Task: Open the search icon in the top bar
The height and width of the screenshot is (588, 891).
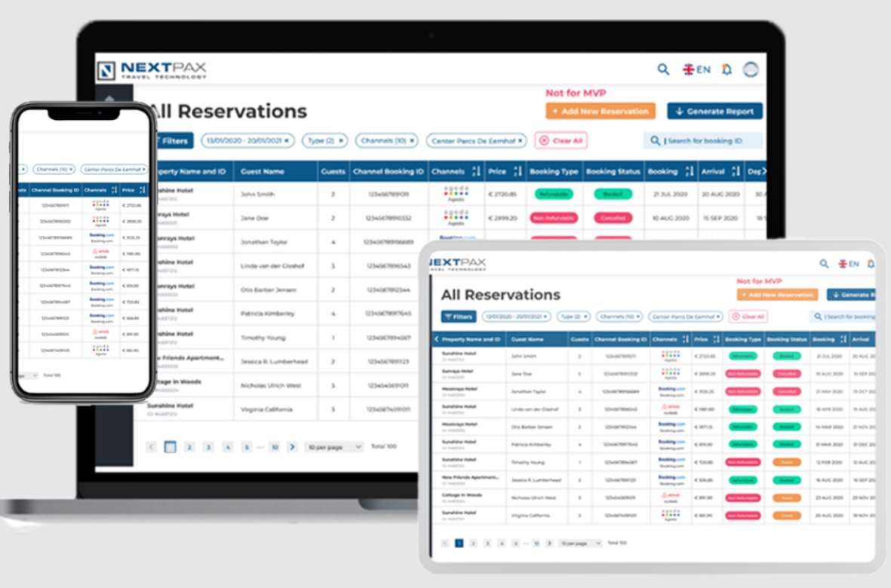Action: (662, 69)
